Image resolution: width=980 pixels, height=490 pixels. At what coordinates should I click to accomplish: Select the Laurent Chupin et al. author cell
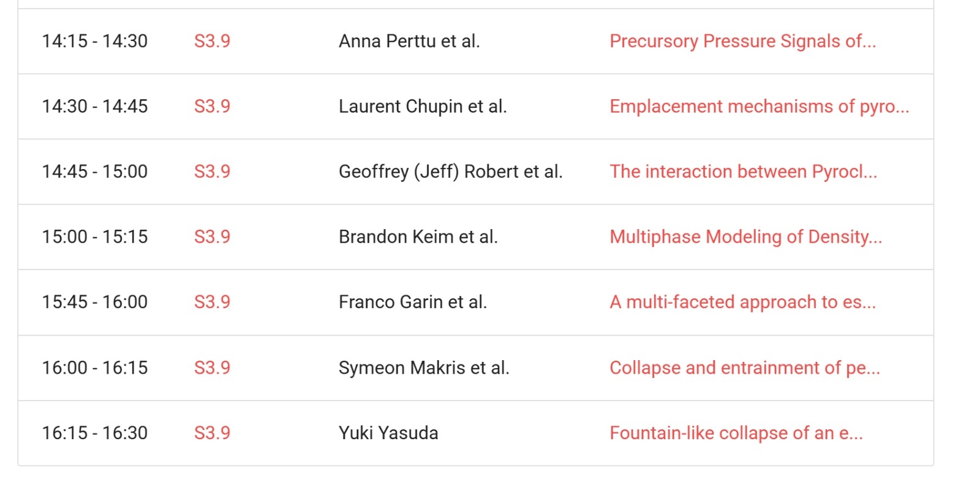pyautogui.click(x=423, y=107)
